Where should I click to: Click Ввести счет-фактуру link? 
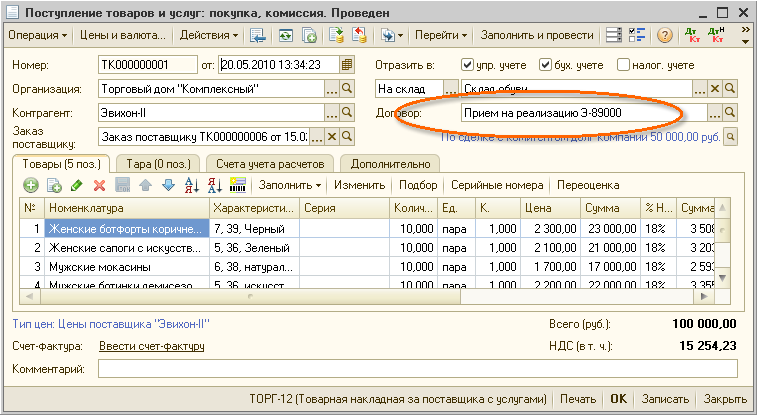[152, 346]
